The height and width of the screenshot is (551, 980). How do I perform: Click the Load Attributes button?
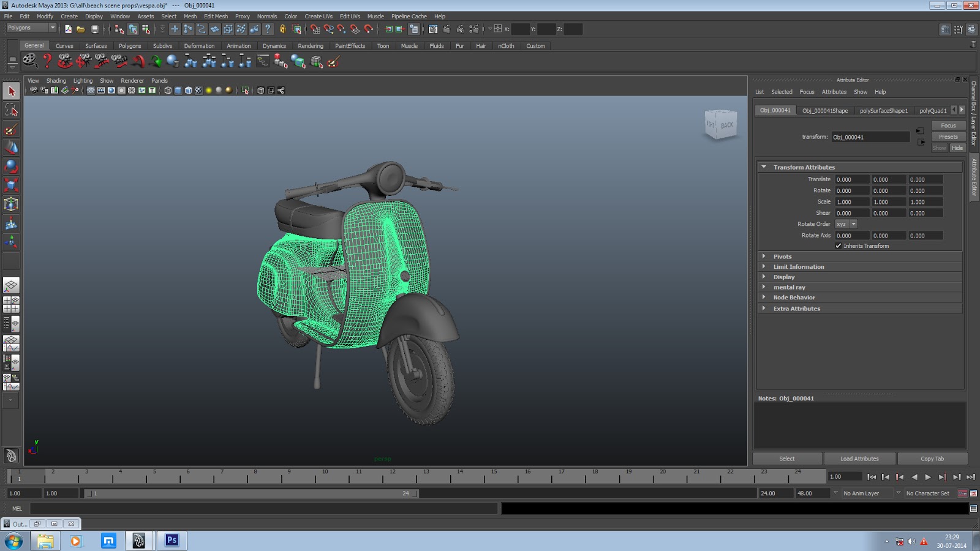859,458
